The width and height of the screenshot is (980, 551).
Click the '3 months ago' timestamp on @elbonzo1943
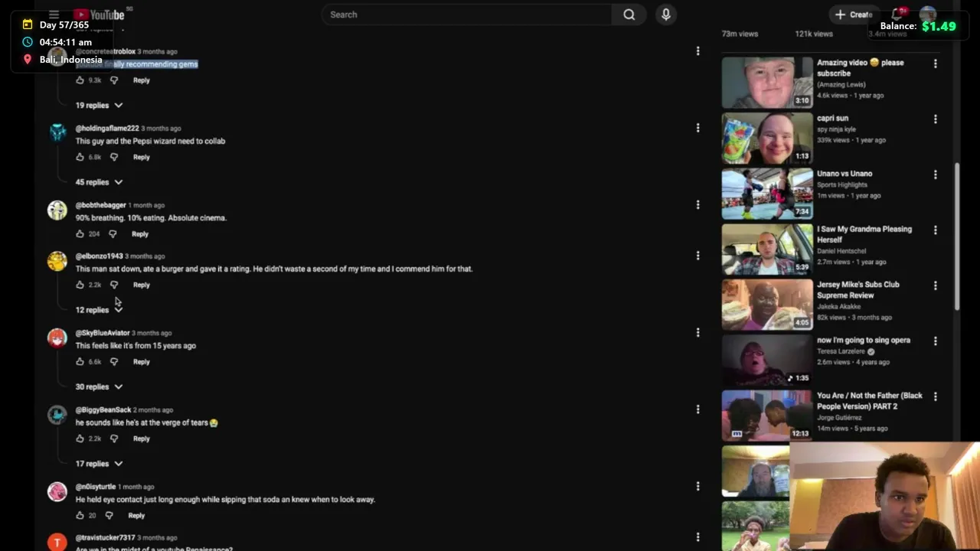[x=145, y=256]
